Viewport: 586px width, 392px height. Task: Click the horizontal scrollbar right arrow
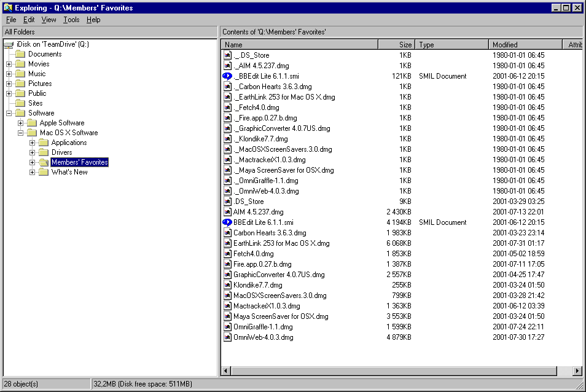[x=577, y=371]
